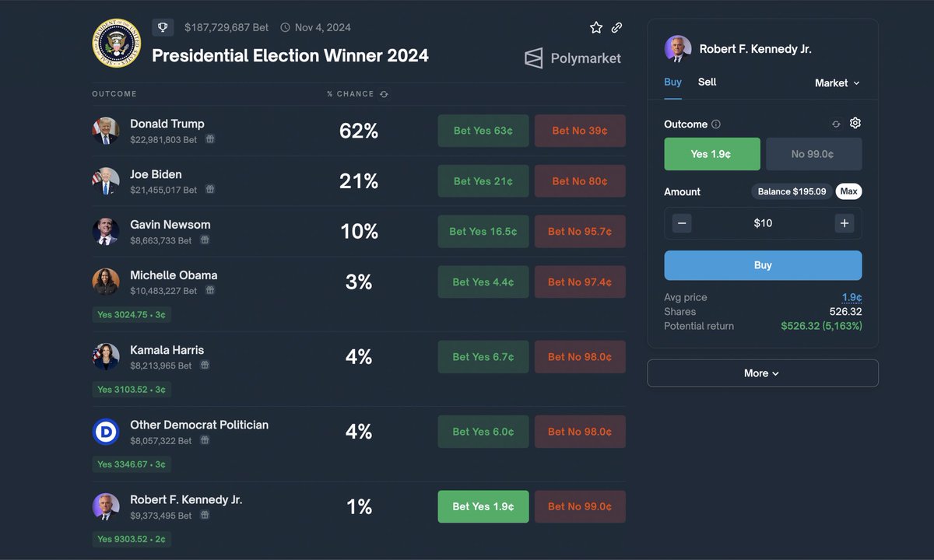Switch to the Buy tab
Viewport: 934px width, 560px height.
[672, 82]
